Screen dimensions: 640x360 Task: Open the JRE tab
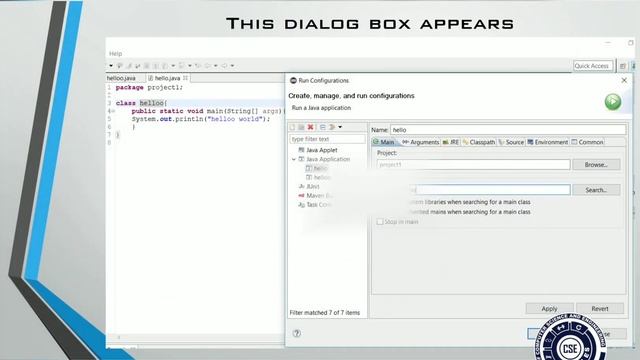click(451, 142)
